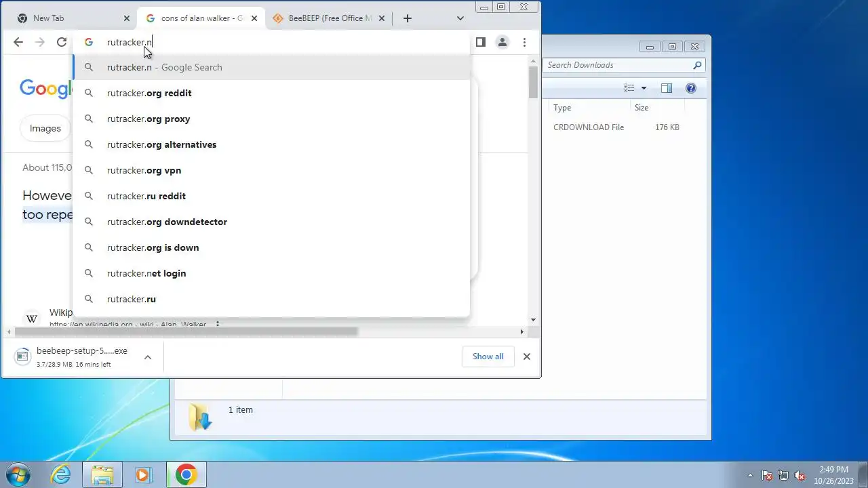Click the muted volume tray icon
Viewport: 868px width, 488px height.
point(800,475)
